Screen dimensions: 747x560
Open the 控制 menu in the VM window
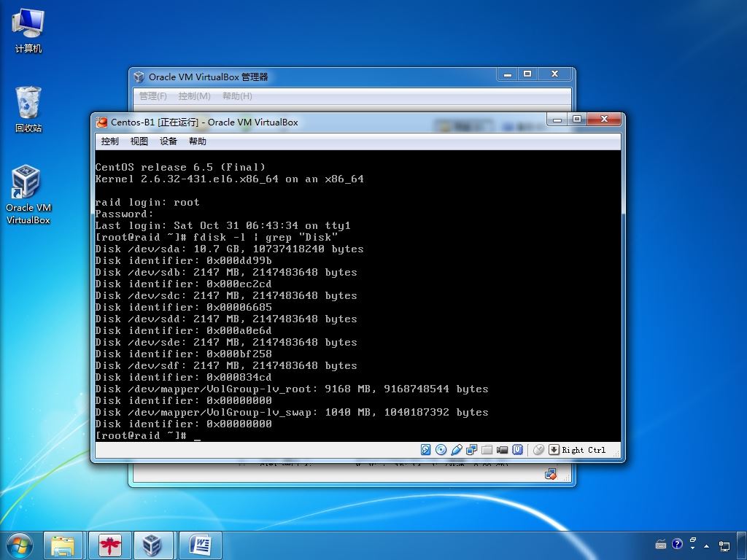[109, 141]
